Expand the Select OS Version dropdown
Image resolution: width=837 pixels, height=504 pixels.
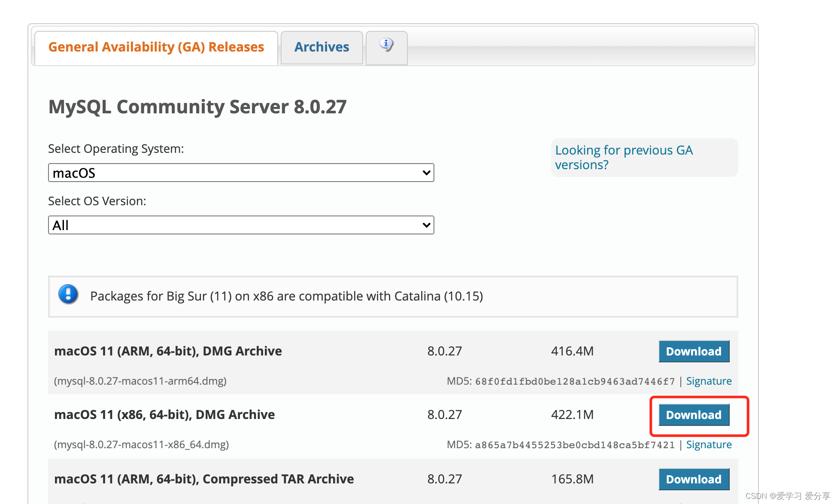(241, 225)
